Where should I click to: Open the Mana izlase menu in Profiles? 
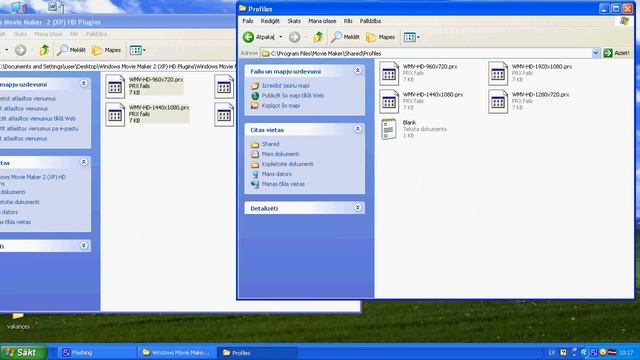[322, 21]
